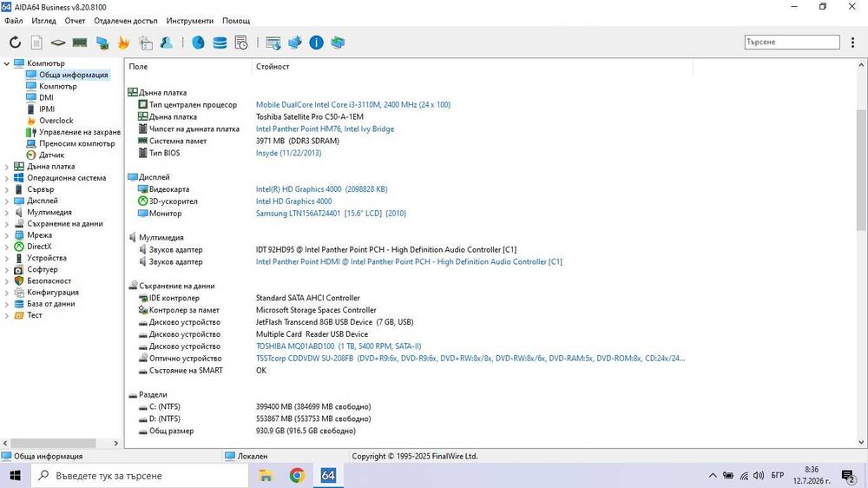
Task: Select the Софтуер tree item
Action: [x=42, y=269]
